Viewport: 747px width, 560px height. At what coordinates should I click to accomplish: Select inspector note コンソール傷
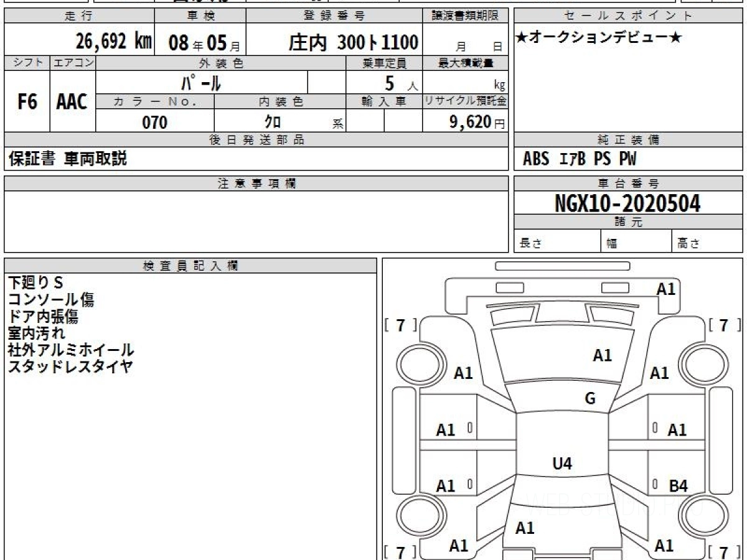coord(51,300)
